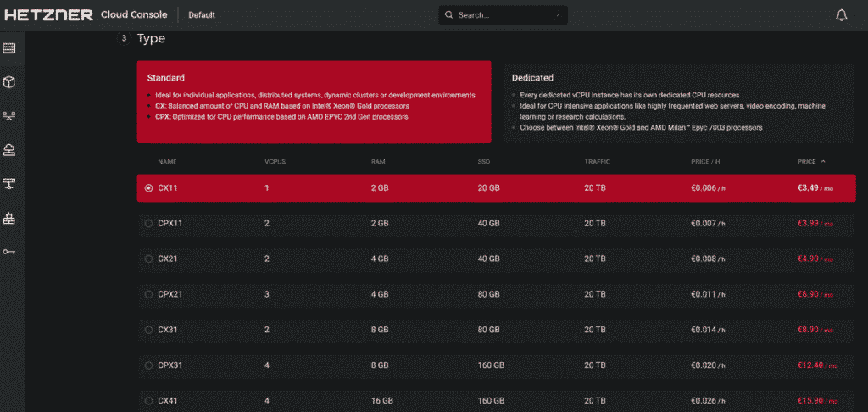Sort by the Name column header

(167, 162)
